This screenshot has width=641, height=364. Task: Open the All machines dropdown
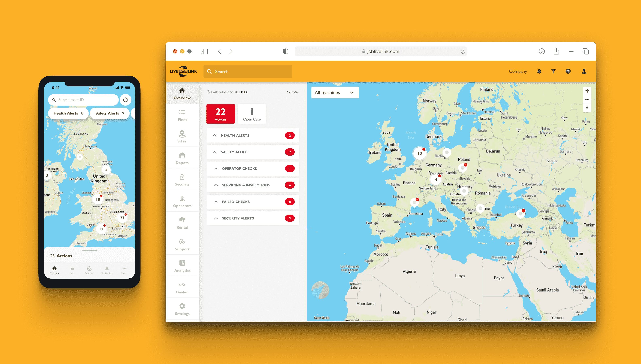(335, 92)
